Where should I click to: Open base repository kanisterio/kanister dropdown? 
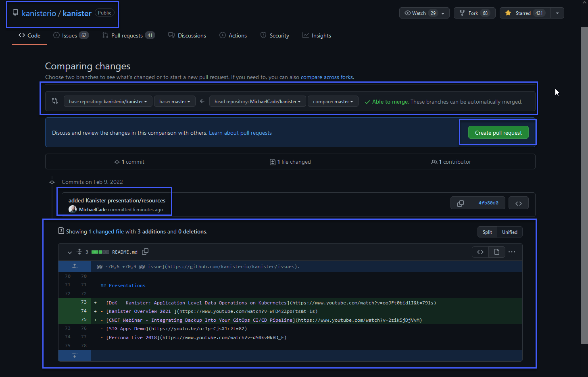pos(108,101)
